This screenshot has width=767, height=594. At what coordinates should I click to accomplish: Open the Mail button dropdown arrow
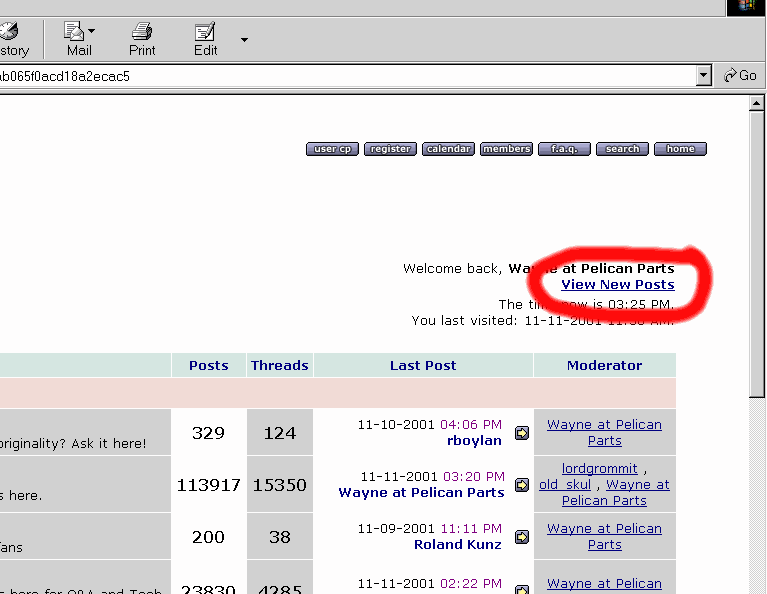click(92, 32)
